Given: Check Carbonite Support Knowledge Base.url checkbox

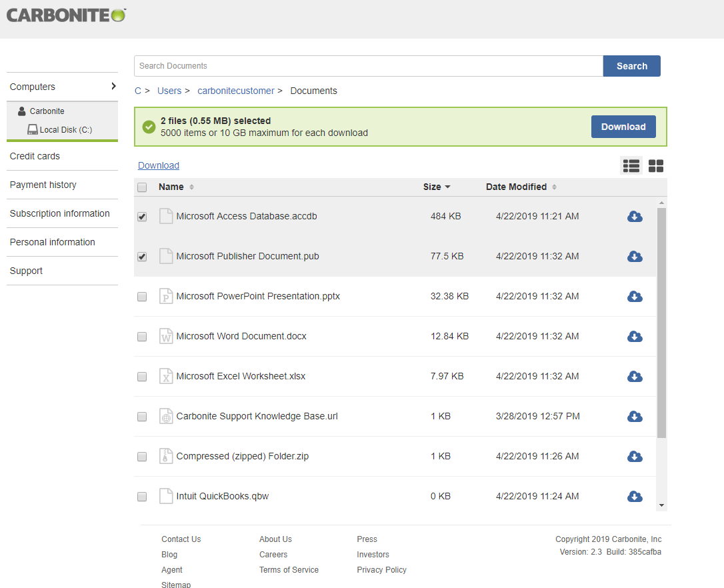Looking at the screenshot, I should [142, 417].
